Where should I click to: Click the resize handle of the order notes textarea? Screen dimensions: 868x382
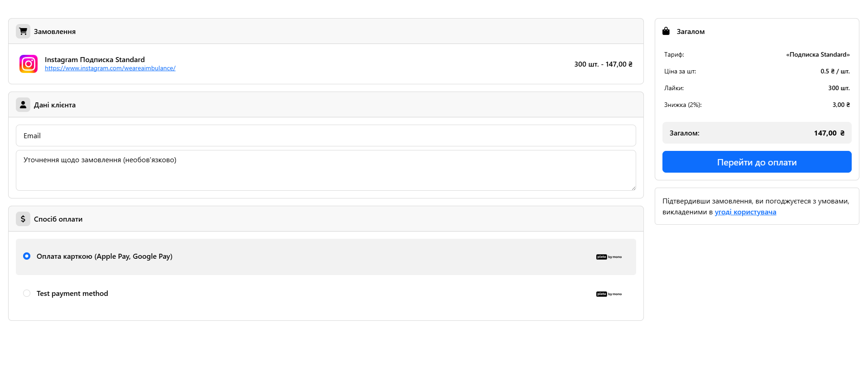[x=633, y=188]
